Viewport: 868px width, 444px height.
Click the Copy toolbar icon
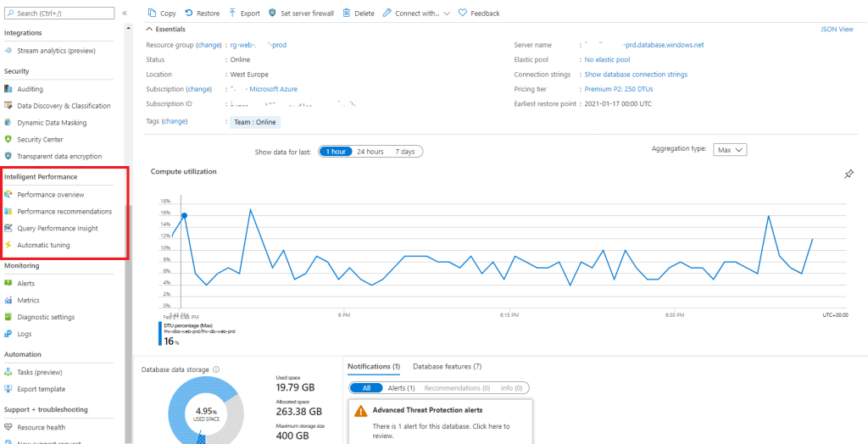coord(153,13)
